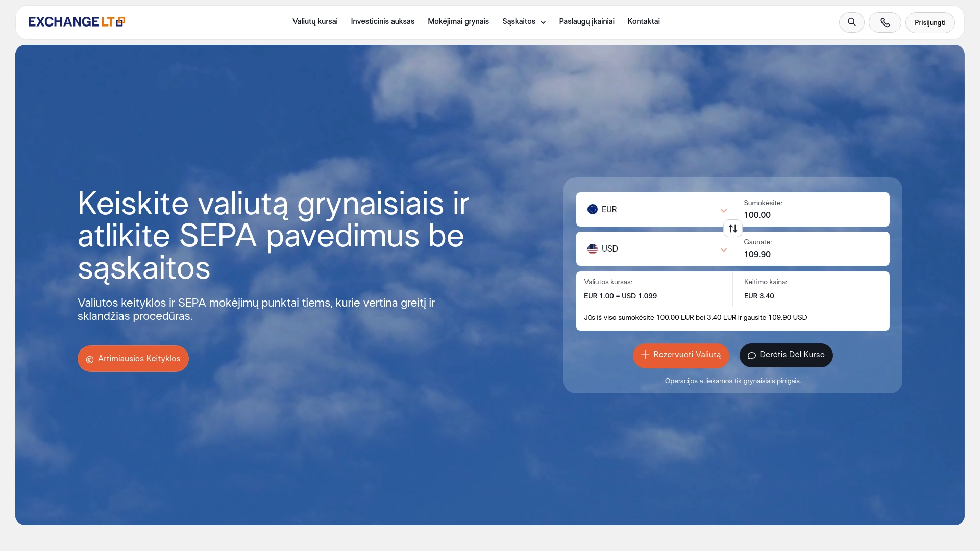Click Rezervuoti Valiutą button
The width and height of the screenshot is (980, 551).
681,355
